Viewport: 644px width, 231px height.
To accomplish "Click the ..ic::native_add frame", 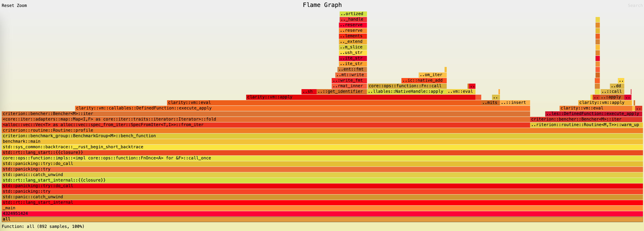I will [x=424, y=80].
